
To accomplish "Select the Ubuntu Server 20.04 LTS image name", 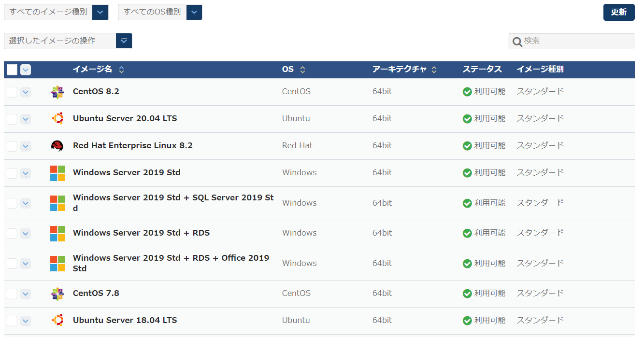I will (125, 118).
